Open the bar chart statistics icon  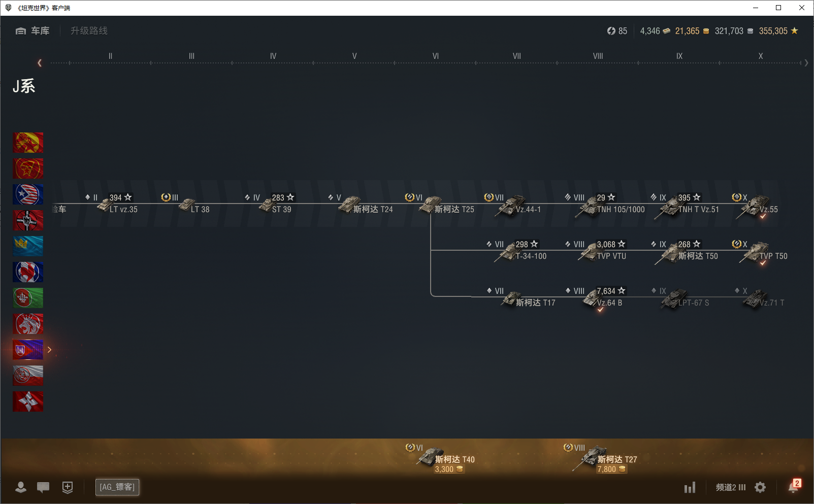pos(690,488)
